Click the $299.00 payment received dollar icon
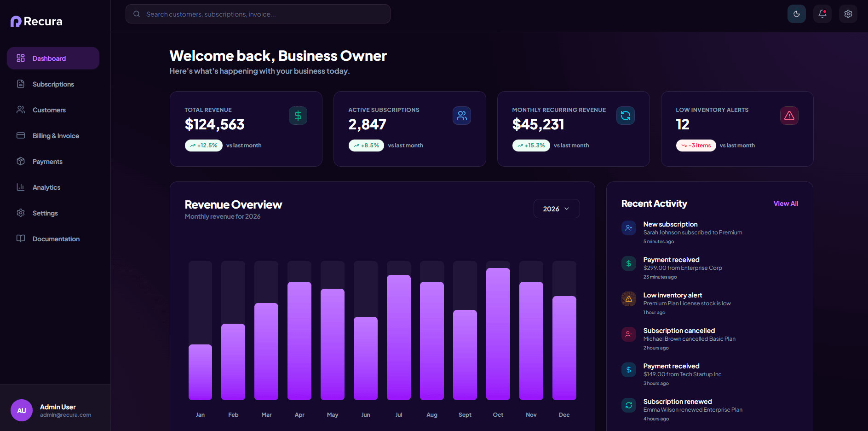Screen dimensions: 868x431 (629, 263)
